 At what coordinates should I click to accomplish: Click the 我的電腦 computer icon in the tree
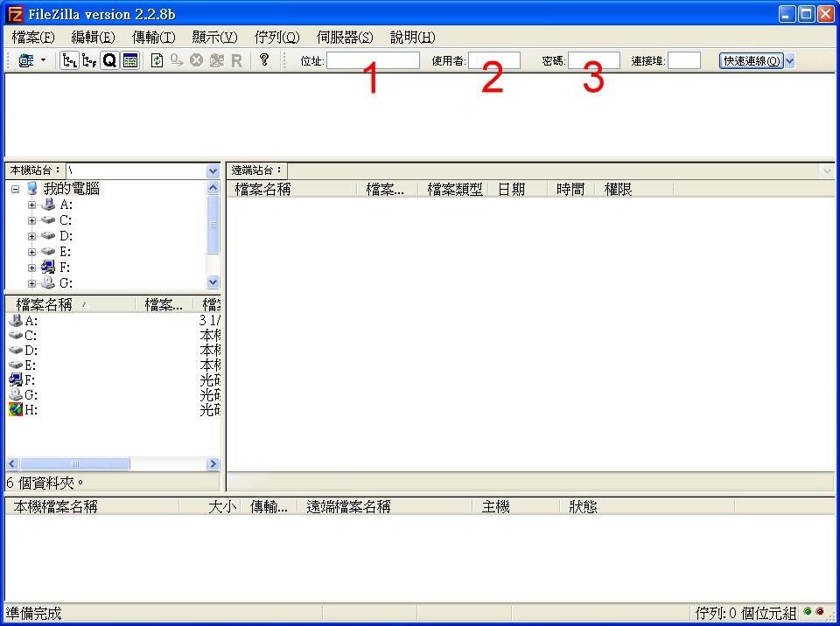(32, 189)
